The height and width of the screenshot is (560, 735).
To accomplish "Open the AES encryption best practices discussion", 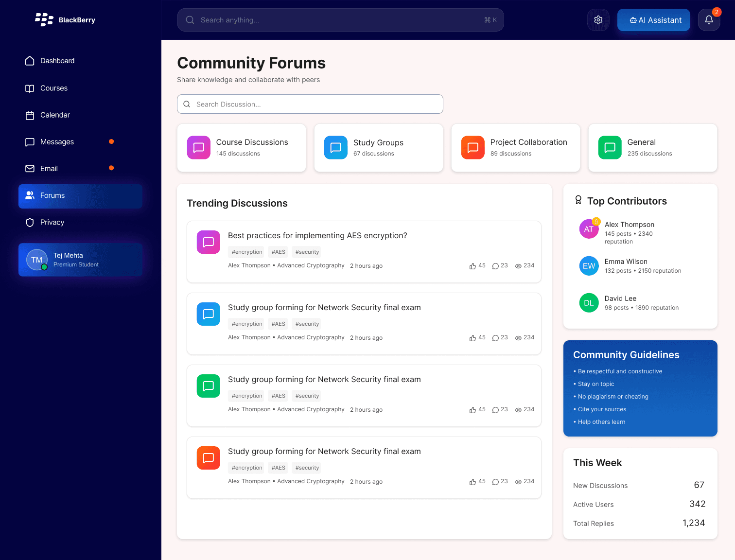I will [318, 235].
